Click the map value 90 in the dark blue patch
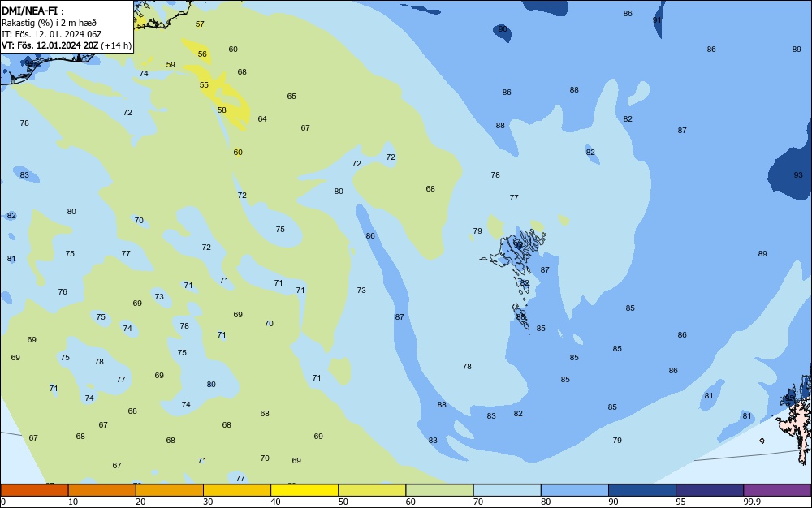The image size is (812, 508). click(x=503, y=29)
